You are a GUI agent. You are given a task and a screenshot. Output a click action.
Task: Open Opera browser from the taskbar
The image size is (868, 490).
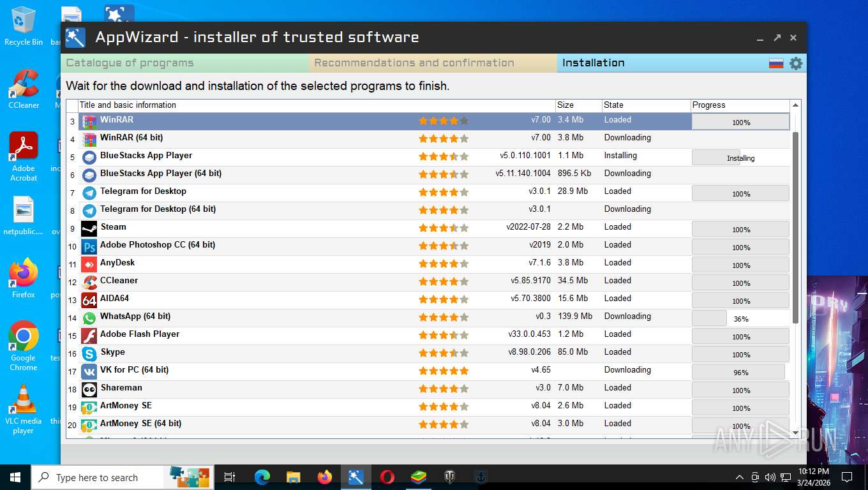click(x=387, y=477)
